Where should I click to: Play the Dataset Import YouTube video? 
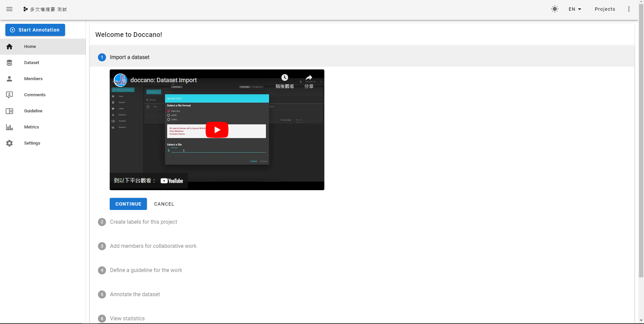(217, 130)
